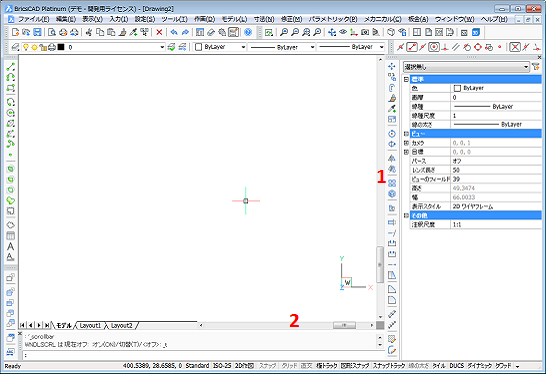Select the Text tool (A icon)
Screen dimensions: 546x374
pyautogui.click(x=10, y=246)
